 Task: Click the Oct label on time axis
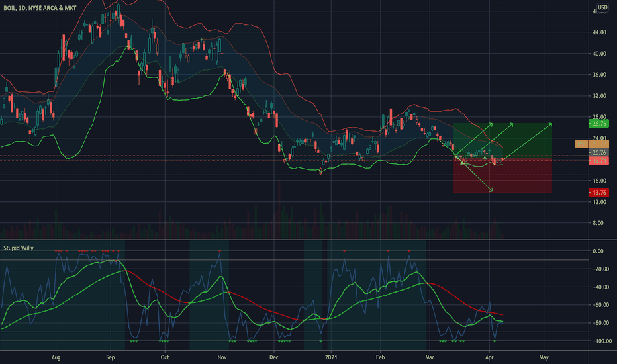point(164,357)
